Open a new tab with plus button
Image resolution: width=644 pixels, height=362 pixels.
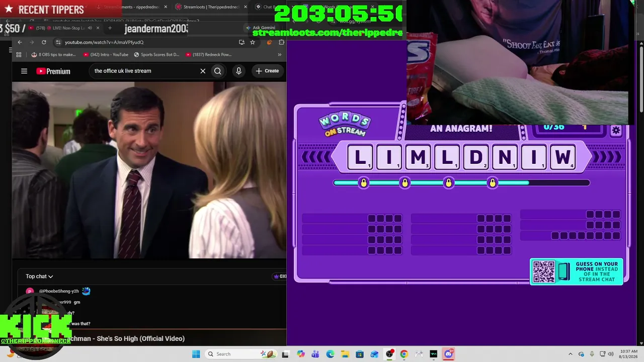pos(110,28)
